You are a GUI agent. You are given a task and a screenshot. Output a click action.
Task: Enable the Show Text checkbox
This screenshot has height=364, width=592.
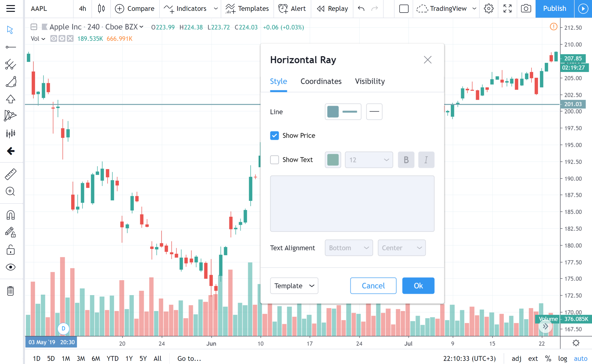tap(274, 160)
